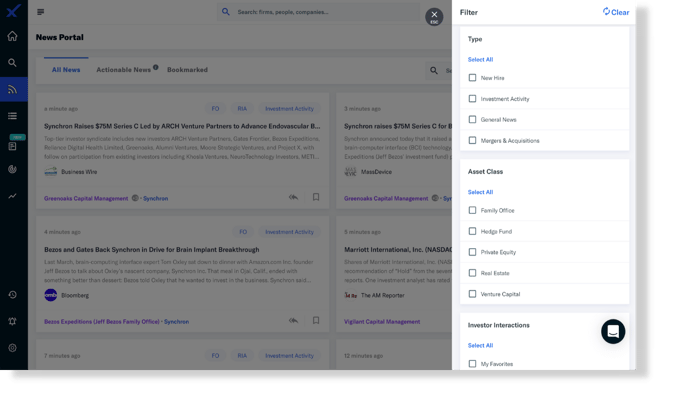Image resolution: width=675 pixels, height=393 pixels.
Task: Check the New Hire checkbox
Action: [472, 78]
